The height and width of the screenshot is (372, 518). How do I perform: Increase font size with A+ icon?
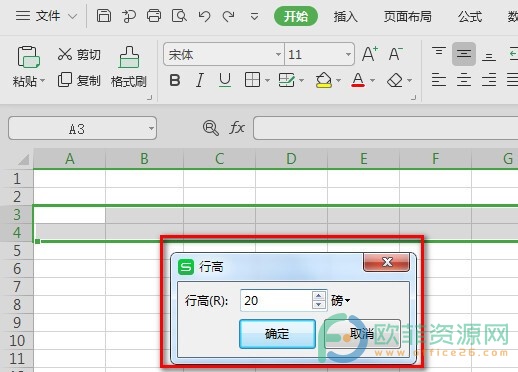pyautogui.click(x=370, y=54)
